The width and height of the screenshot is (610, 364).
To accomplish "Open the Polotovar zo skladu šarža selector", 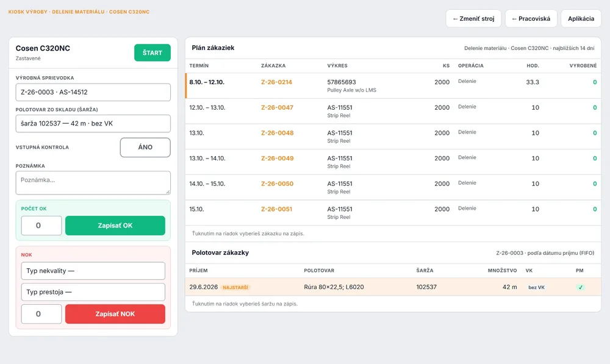I will click(93, 124).
